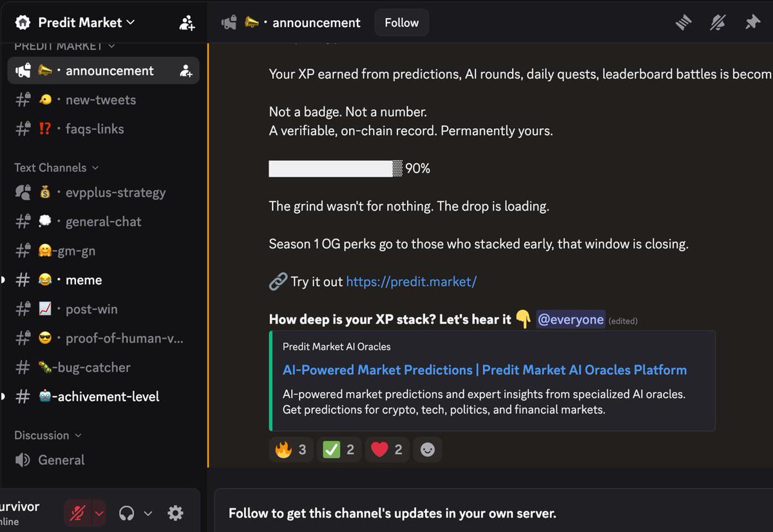Screen dimensions: 773x532
Task: Open the general-chat channel
Action: [103, 222]
